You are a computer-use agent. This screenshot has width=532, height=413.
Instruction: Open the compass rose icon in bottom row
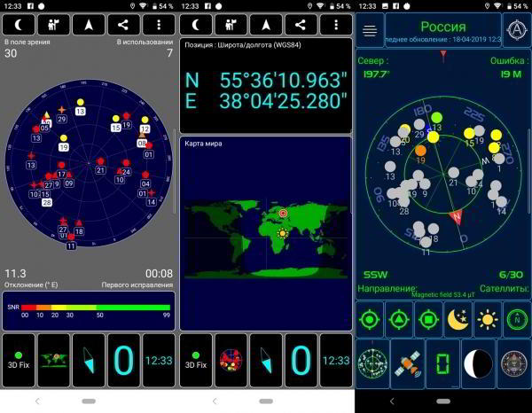514,363
